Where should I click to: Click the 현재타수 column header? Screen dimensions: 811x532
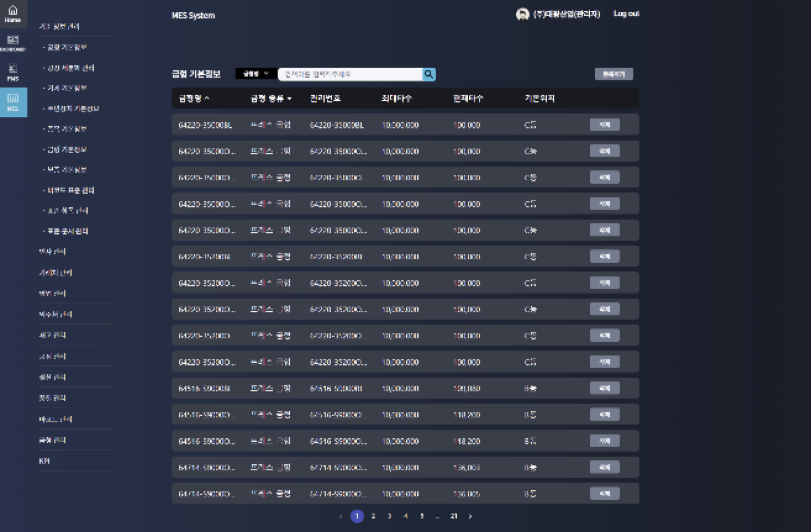[x=468, y=99]
